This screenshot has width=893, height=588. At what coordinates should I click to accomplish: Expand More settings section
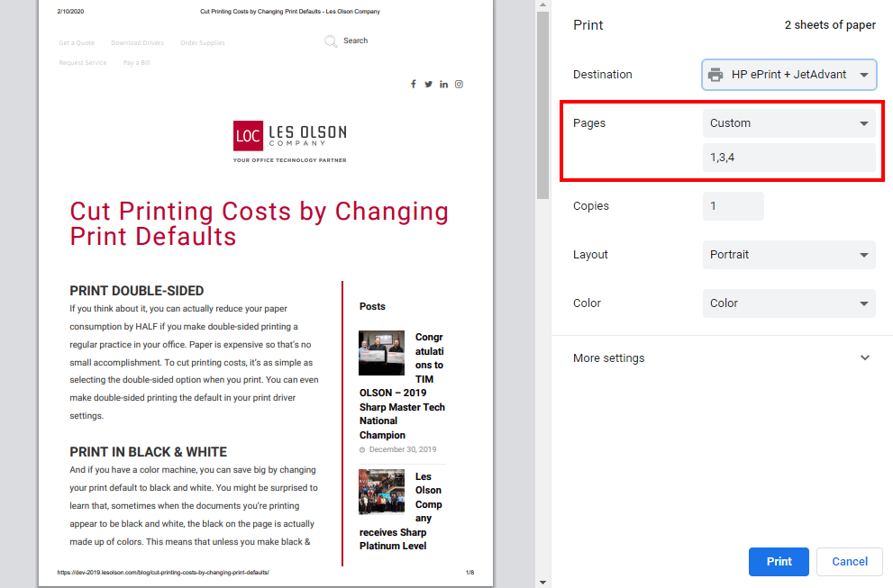[x=722, y=358]
